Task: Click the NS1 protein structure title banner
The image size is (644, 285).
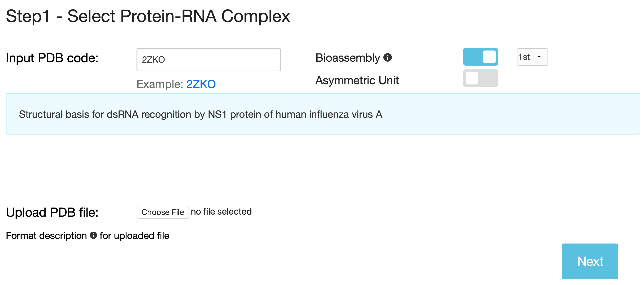Action: (201, 114)
